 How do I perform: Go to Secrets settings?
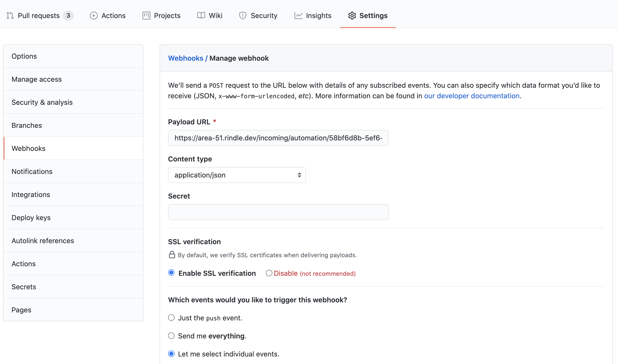pos(73,287)
